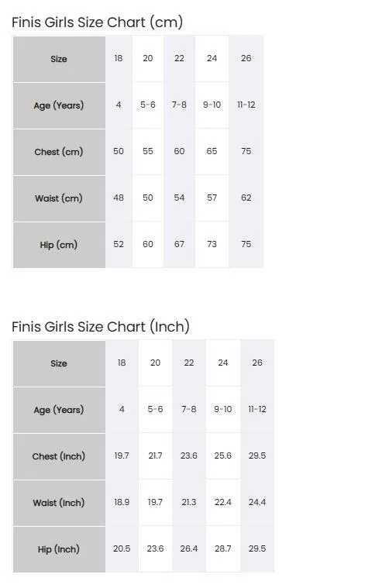This screenshot has height=588, width=365.
Task: Click the Hip (Inch) row label
Action: pyautogui.click(x=59, y=549)
